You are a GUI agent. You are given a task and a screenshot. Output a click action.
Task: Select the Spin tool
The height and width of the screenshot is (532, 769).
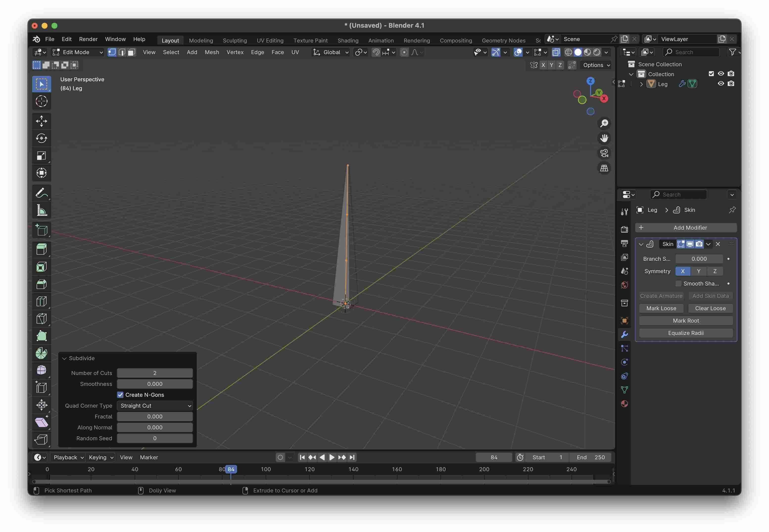click(x=41, y=353)
